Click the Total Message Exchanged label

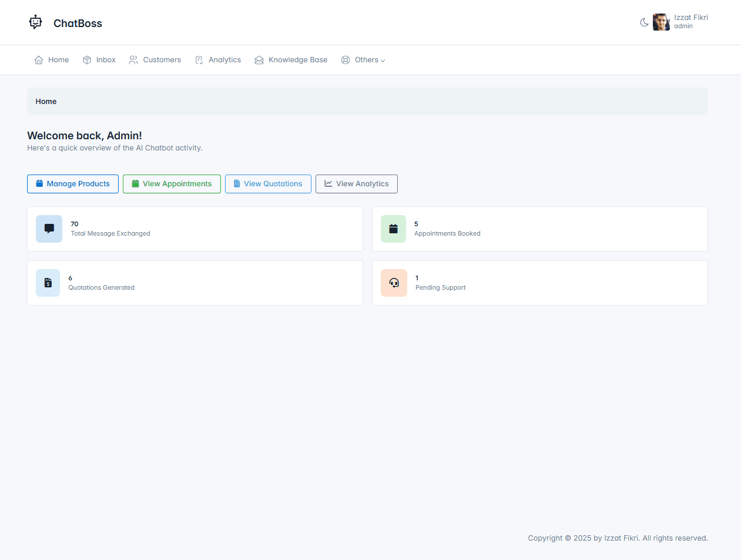click(x=110, y=233)
